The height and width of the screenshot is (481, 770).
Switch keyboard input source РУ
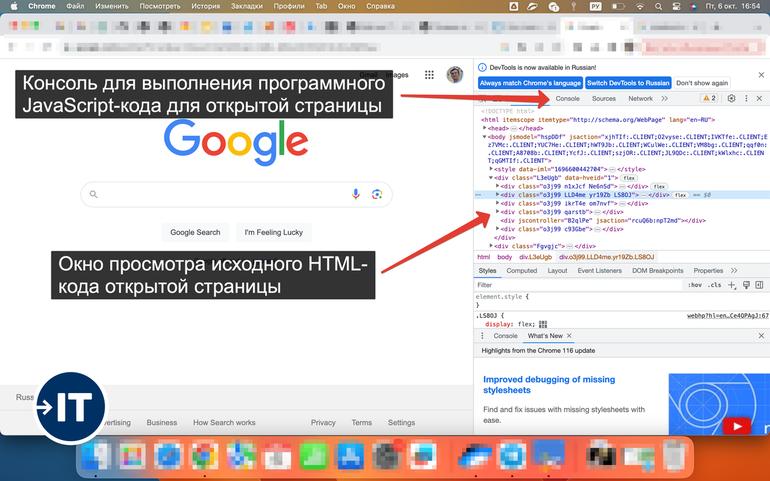point(595,6)
